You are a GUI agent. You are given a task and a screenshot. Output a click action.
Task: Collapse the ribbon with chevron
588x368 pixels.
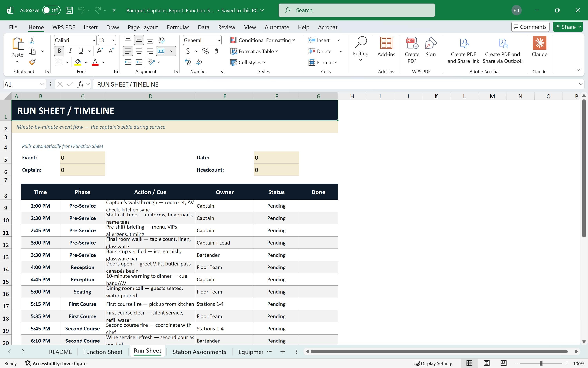coord(578,70)
